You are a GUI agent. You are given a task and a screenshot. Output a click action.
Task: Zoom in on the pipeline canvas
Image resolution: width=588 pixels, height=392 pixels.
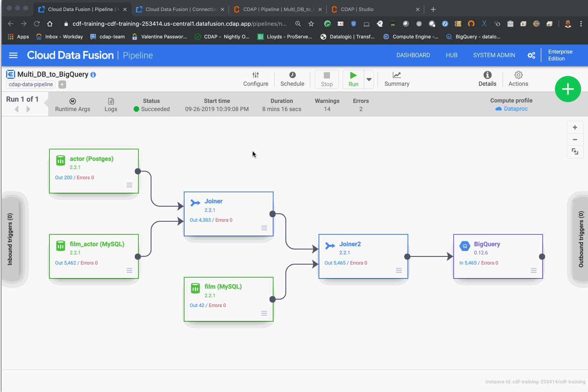point(575,127)
